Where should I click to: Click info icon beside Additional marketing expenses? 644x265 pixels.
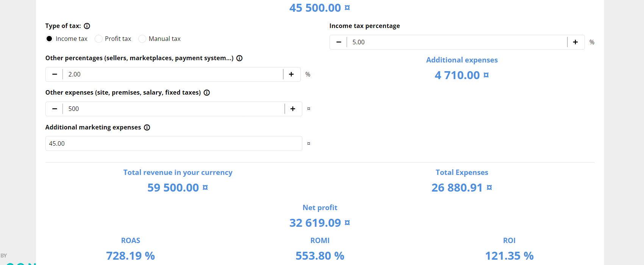point(147,128)
